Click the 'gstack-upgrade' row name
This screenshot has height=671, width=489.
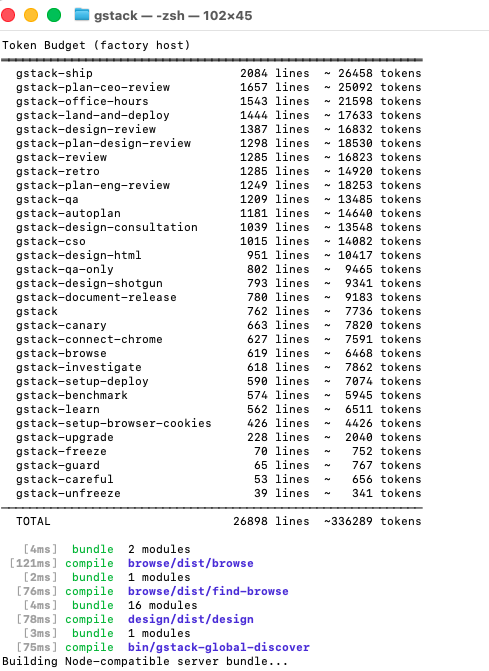(x=65, y=437)
